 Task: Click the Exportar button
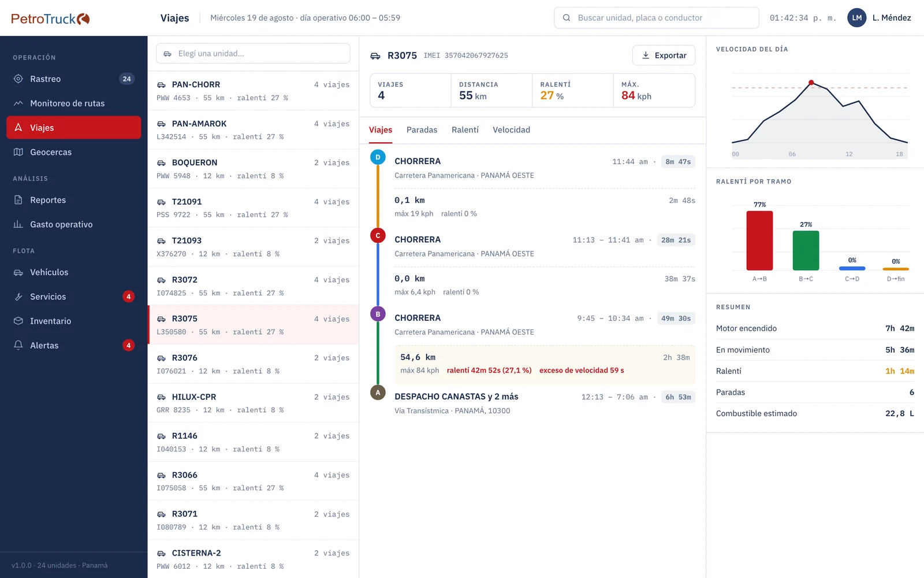click(x=664, y=55)
